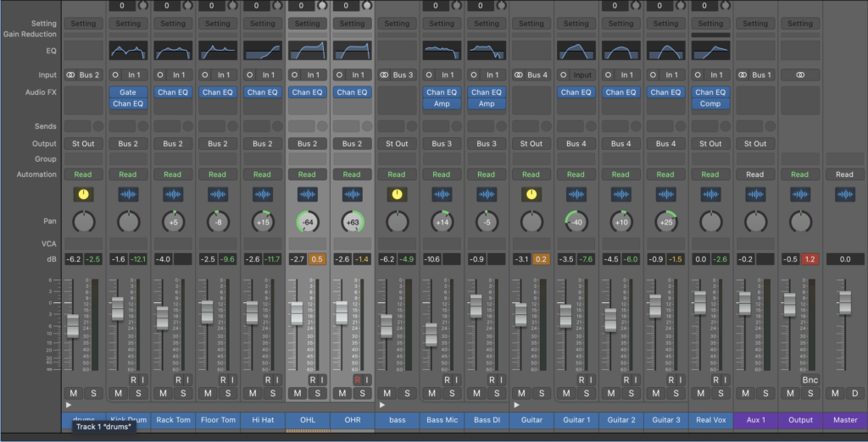Click the waveform icon on Kick Drum strip
Screen dimensions: 868x442
(128, 194)
